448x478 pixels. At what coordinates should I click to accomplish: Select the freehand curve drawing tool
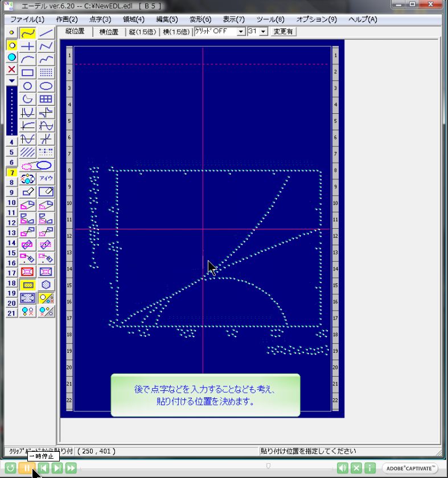(x=28, y=33)
